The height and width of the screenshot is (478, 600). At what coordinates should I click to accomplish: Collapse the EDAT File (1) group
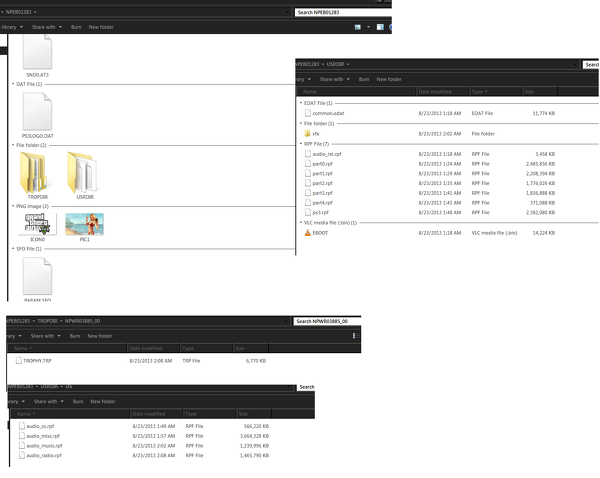point(301,103)
